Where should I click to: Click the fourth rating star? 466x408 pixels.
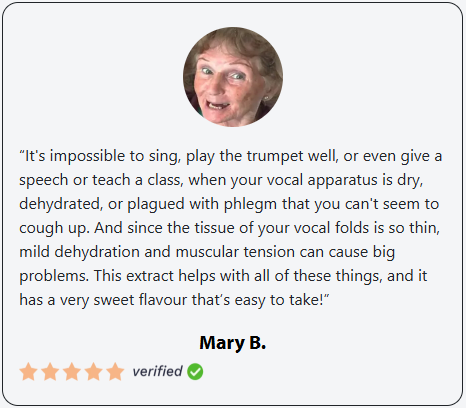point(93,371)
